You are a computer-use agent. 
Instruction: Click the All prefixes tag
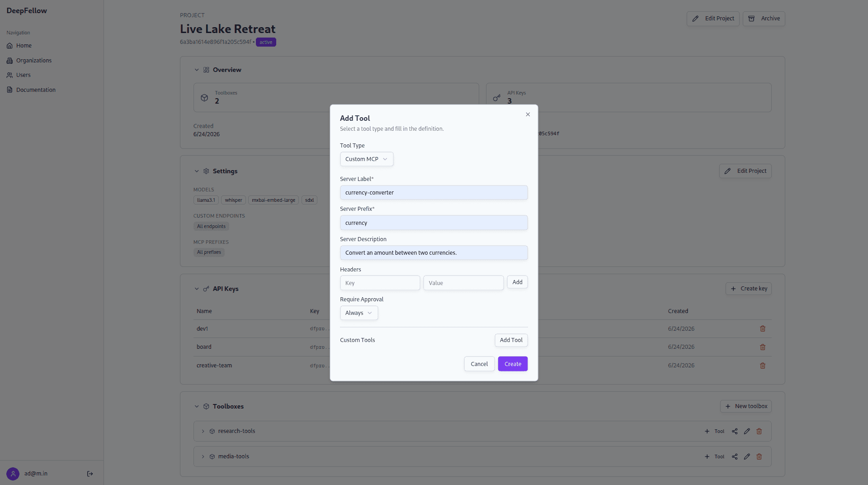209,252
